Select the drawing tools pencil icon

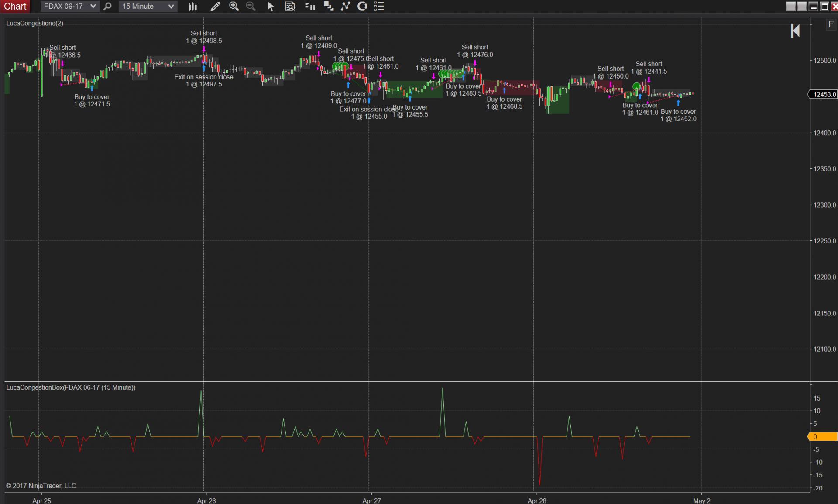(x=215, y=7)
